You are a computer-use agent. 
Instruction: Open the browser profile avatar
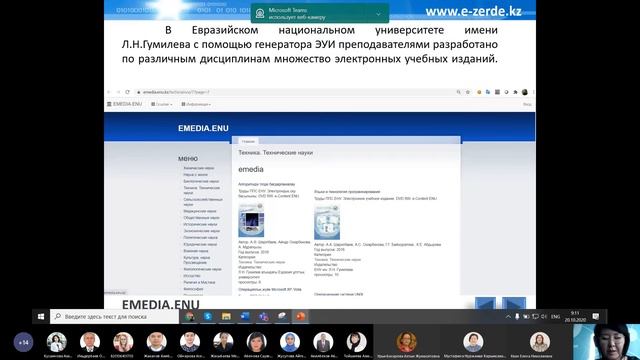pyautogui.click(x=525, y=92)
